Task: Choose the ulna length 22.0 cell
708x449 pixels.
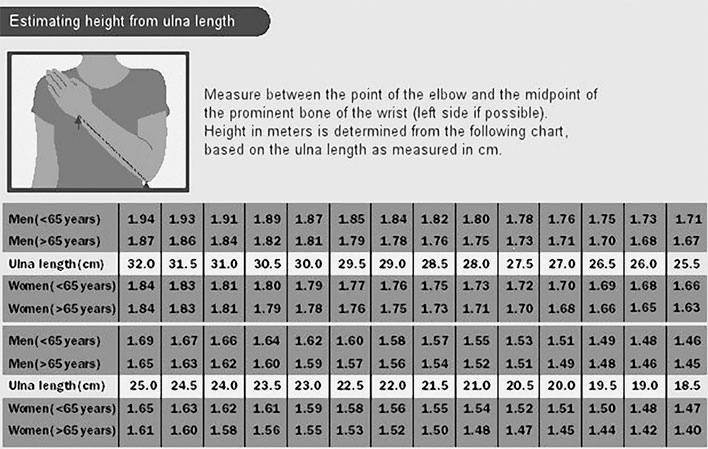Action: (x=390, y=385)
